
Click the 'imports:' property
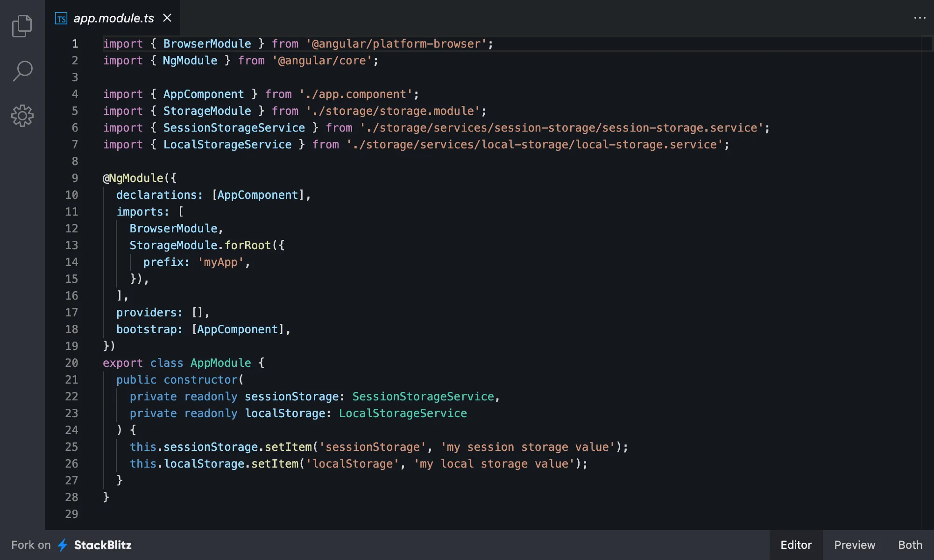[143, 212]
